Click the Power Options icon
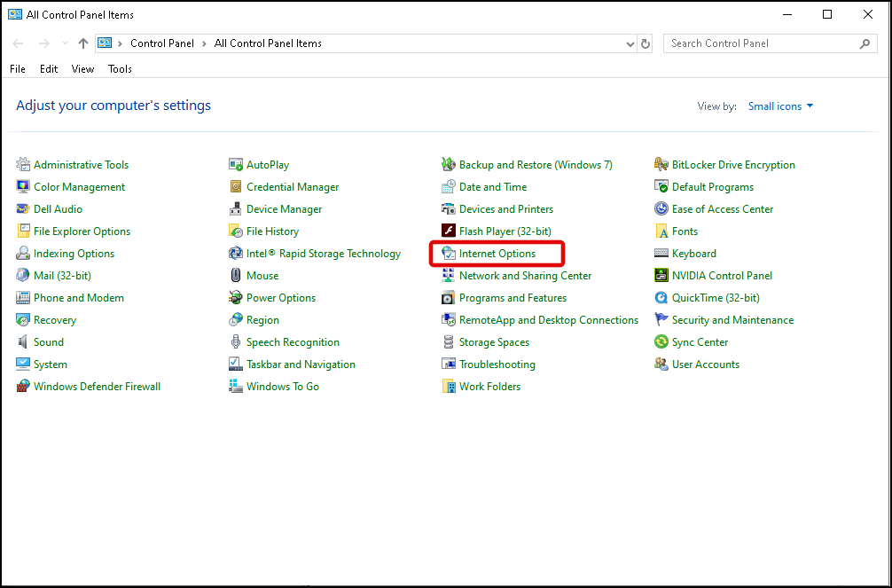 236,298
